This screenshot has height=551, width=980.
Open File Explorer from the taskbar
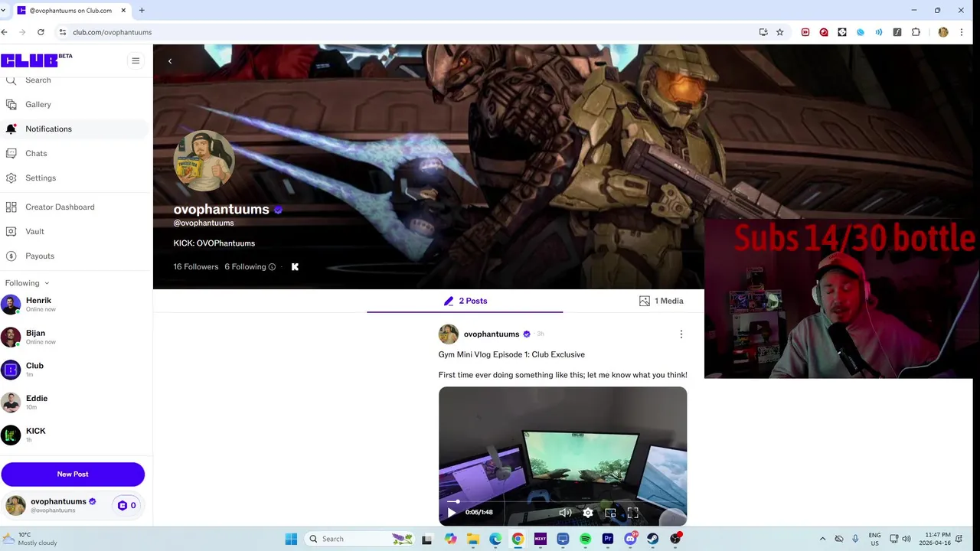(473, 539)
